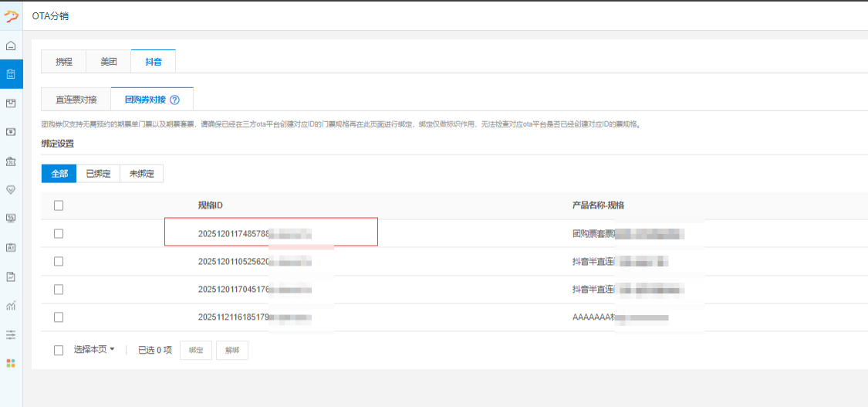Click the help question mark beside 团购券对接
This screenshot has width=868, height=407.
pyautogui.click(x=174, y=100)
